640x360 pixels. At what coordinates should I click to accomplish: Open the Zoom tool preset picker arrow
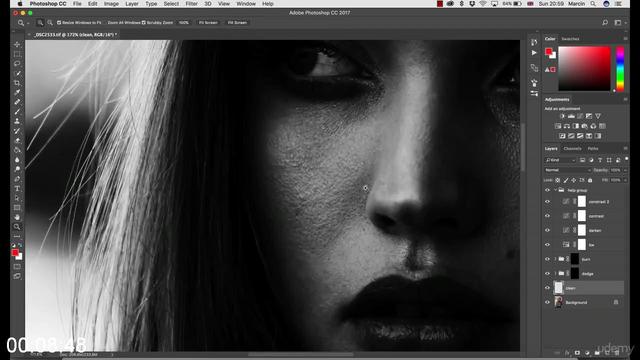click(28, 23)
